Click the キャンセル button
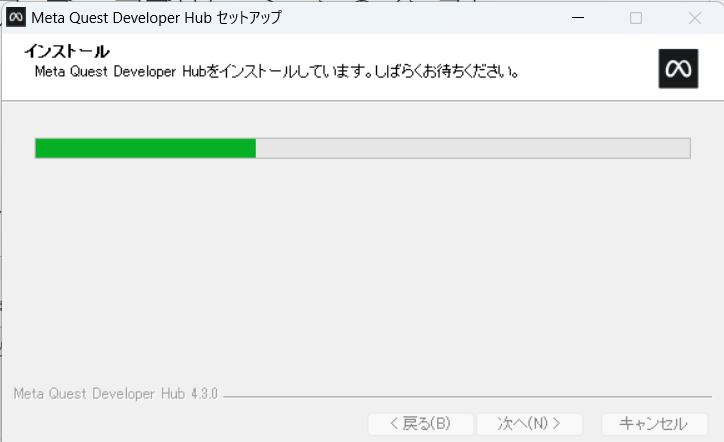The width and height of the screenshot is (724, 442). (654, 424)
